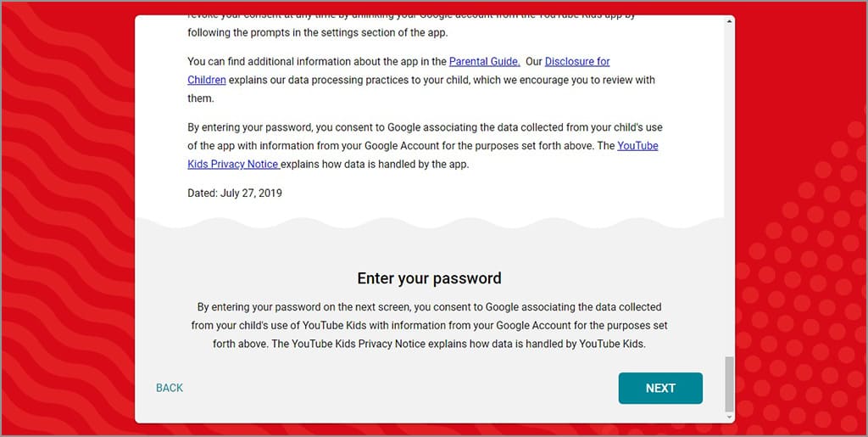Screen dimensions: 868x437
Task: Click the red polka-dot background on the right
Action: tap(805, 255)
